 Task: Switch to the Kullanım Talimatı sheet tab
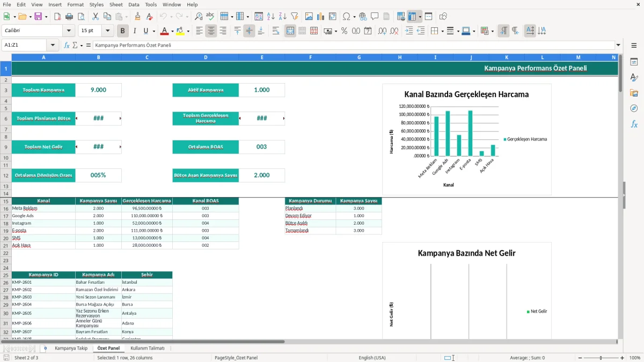click(147, 349)
